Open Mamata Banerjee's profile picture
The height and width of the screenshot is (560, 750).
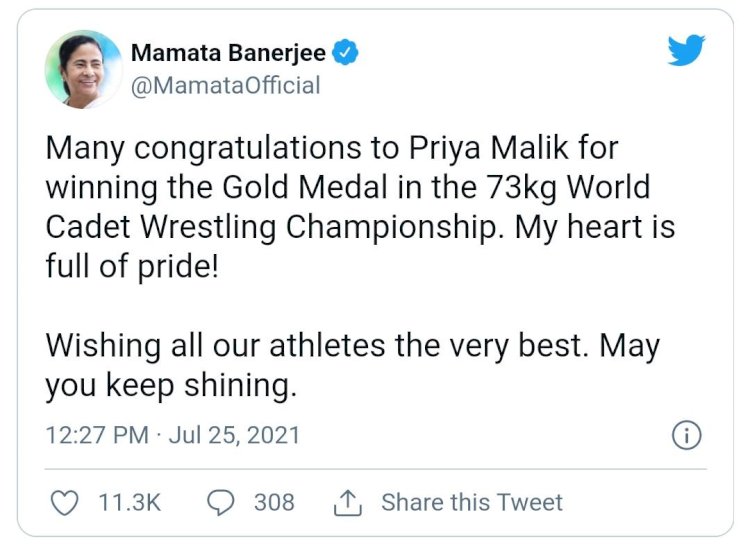[x=84, y=69]
